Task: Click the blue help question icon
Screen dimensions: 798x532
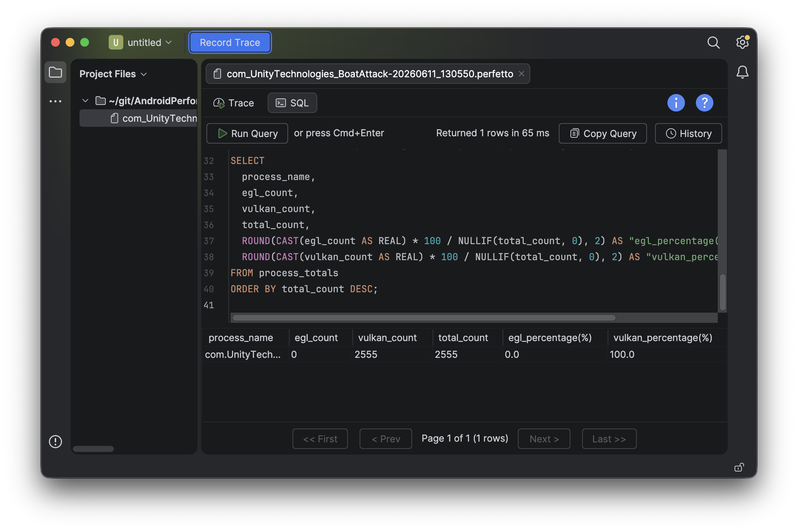Action: click(x=704, y=103)
